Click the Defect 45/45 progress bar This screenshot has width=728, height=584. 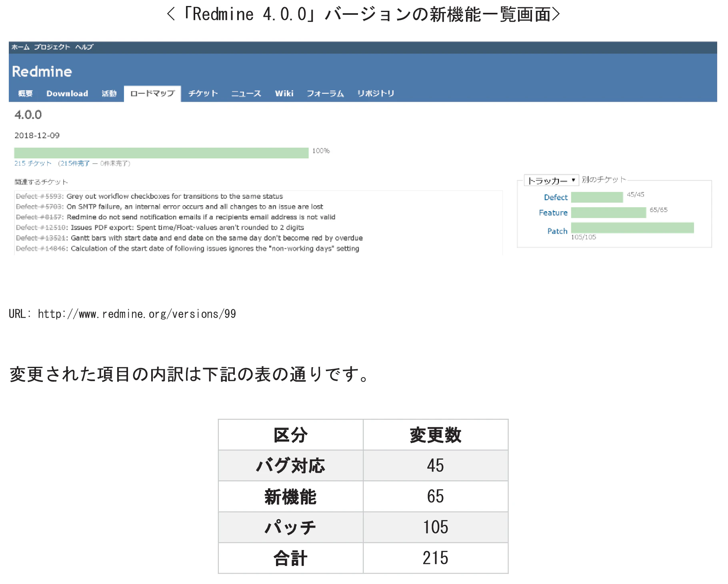tap(597, 197)
